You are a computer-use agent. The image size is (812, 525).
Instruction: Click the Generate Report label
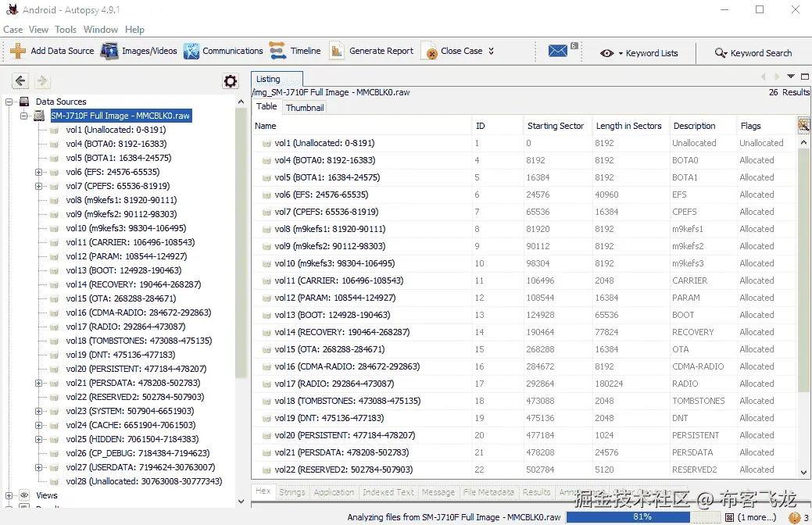coord(381,51)
